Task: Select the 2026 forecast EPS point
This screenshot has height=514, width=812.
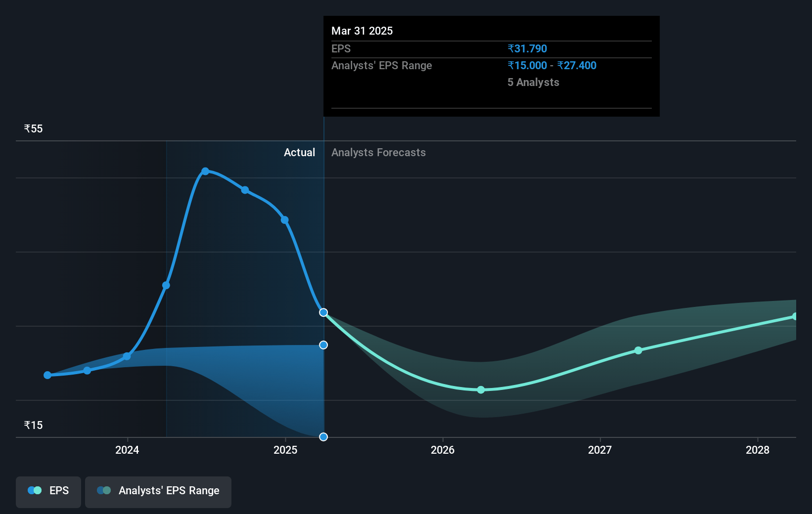Action: [x=481, y=390]
